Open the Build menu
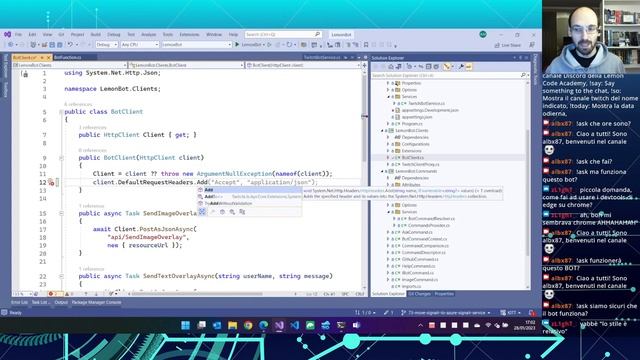 pyautogui.click(x=96, y=35)
